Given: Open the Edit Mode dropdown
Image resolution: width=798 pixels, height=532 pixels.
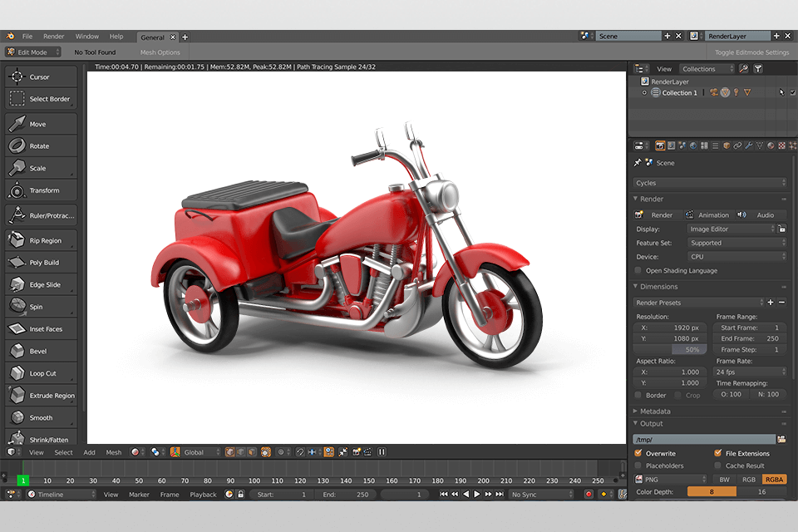Looking at the screenshot, I should [x=33, y=52].
